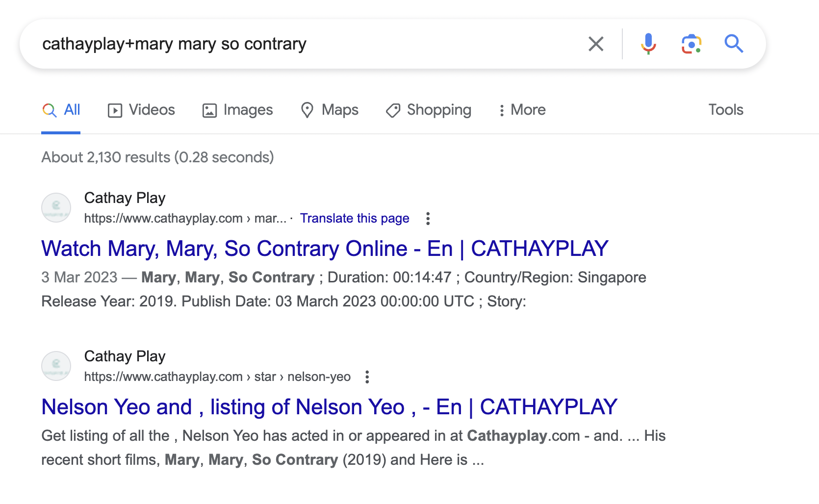Click the Images picture icon
The width and height of the screenshot is (819, 504).
click(x=209, y=110)
